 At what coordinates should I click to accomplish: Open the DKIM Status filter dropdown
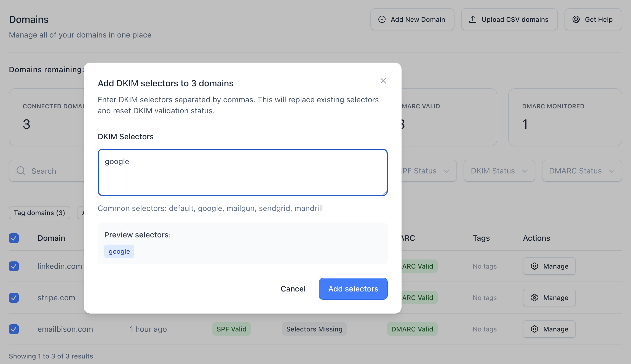[x=499, y=171]
